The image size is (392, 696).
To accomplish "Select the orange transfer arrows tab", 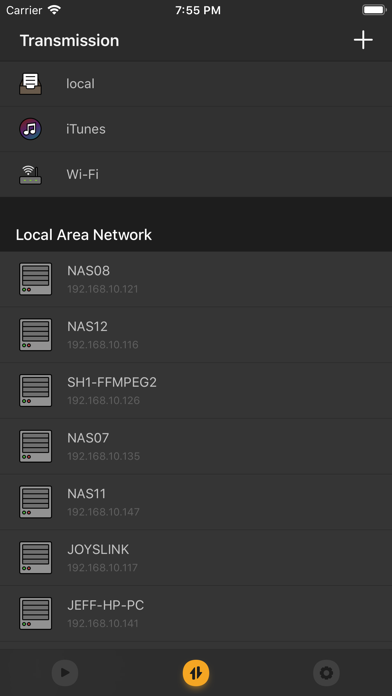I will click(196, 673).
